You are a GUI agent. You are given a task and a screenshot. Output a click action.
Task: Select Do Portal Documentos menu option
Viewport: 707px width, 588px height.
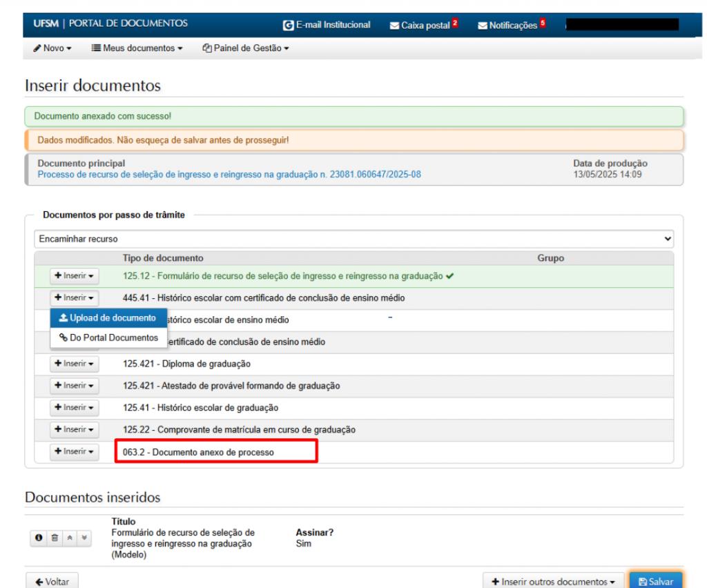[x=108, y=337]
